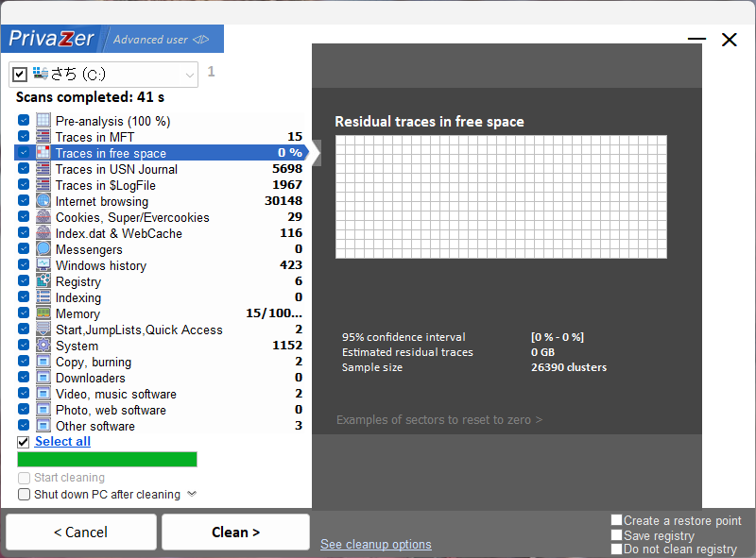
Task: Click the 26390 clusters sample size value
Action: [x=569, y=367]
